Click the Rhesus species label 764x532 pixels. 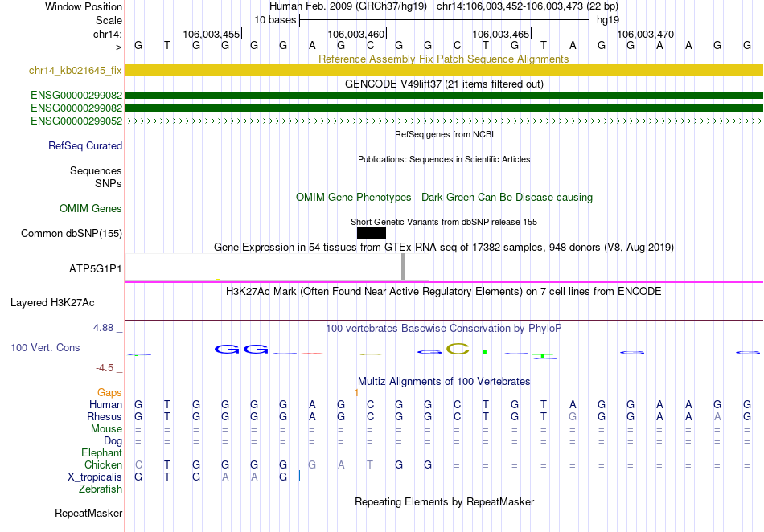click(x=105, y=416)
